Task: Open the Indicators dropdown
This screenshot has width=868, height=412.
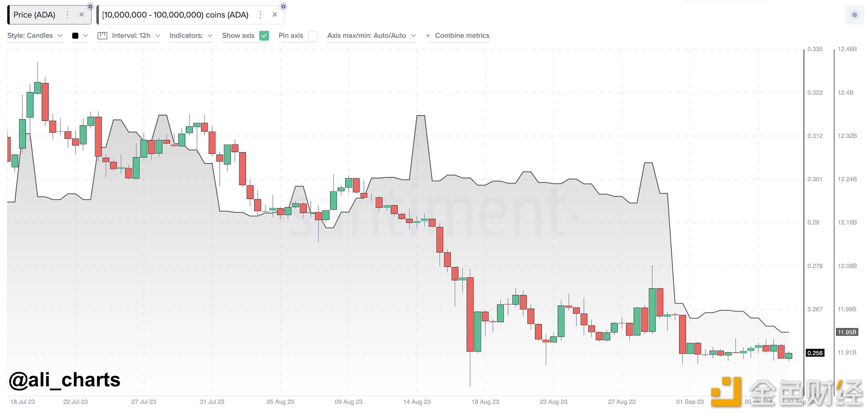Action: tap(191, 35)
